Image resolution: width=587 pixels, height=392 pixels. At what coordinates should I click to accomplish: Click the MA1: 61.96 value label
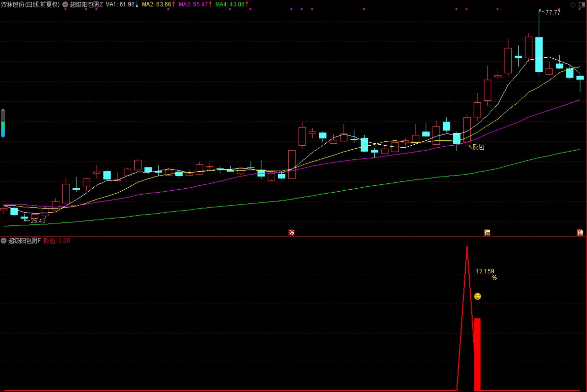point(120,5)
